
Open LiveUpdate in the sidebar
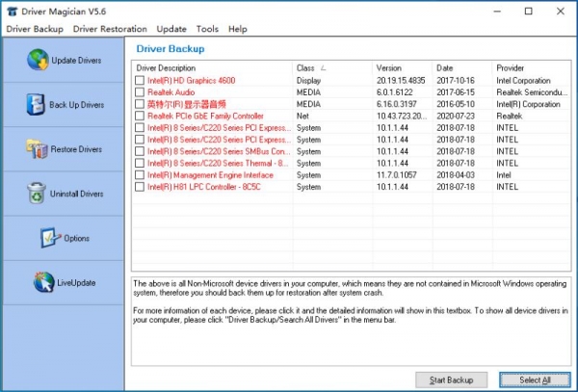[x=64, y=283]
